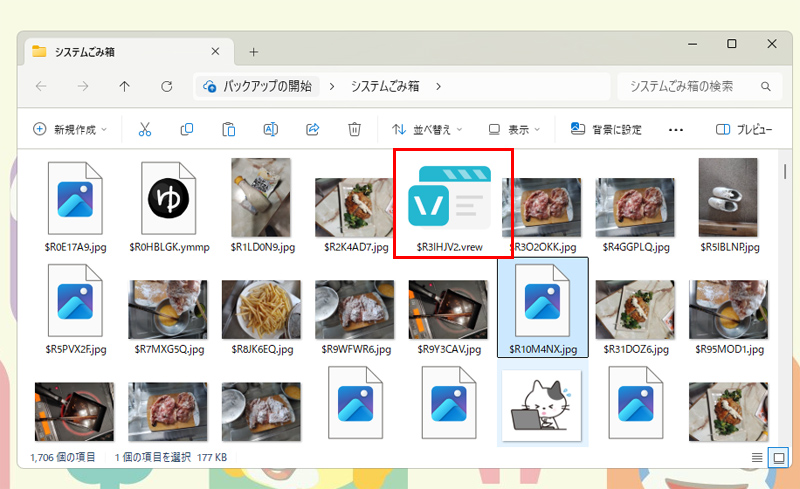Click the 背景に設定 button
This screenshot has width=800, height=489.
(x=606, y=129)
